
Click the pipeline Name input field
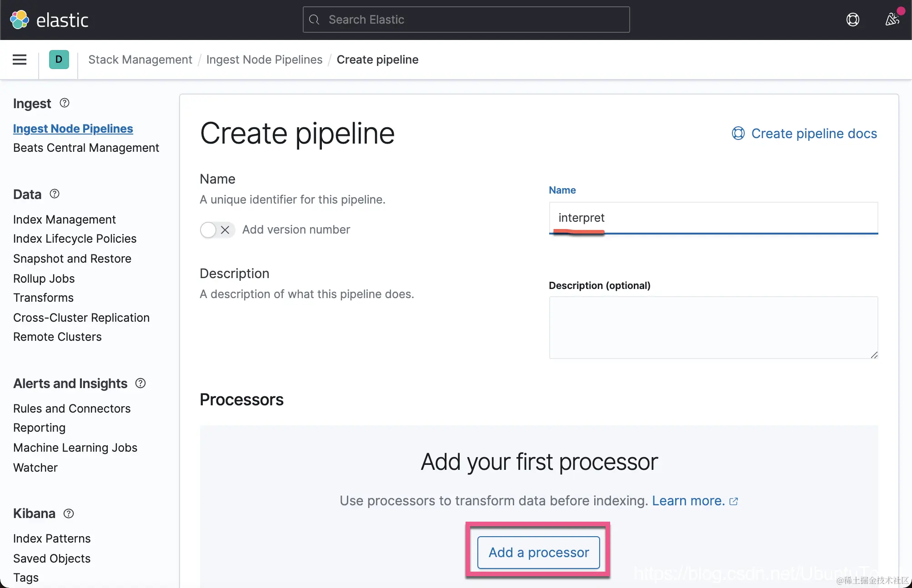[x=713, y=218]
